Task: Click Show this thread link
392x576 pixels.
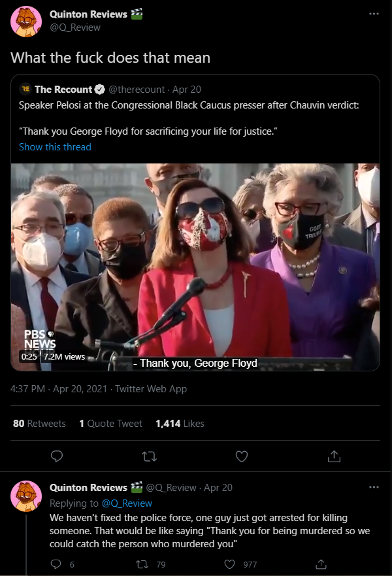Action: (55, 147)
